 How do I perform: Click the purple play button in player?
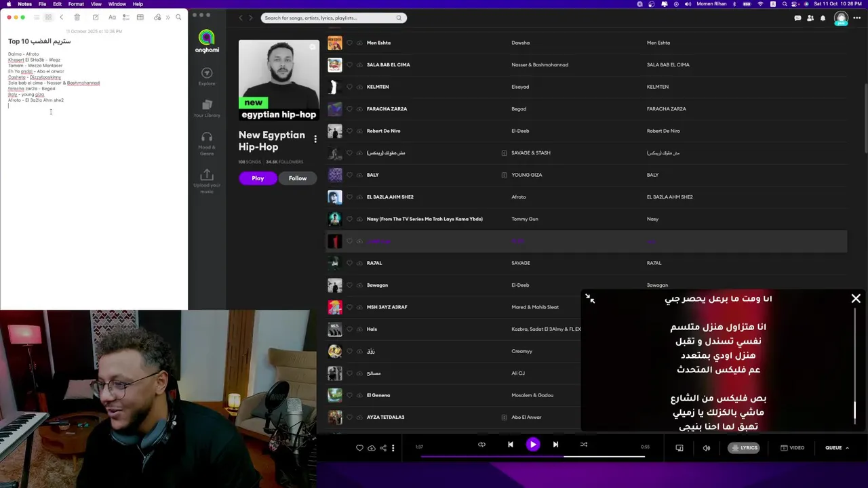[x=532, y=445]
